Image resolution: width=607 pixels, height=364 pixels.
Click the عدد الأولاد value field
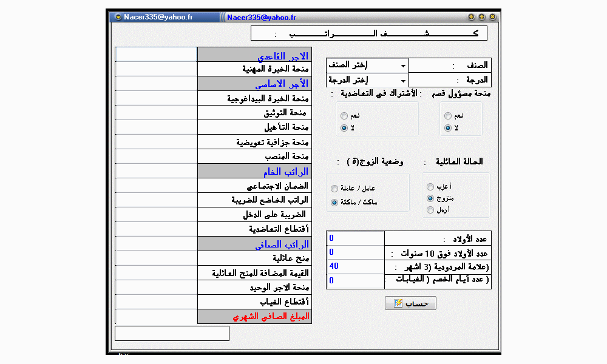pyautogui.click(x=355, y=238)
